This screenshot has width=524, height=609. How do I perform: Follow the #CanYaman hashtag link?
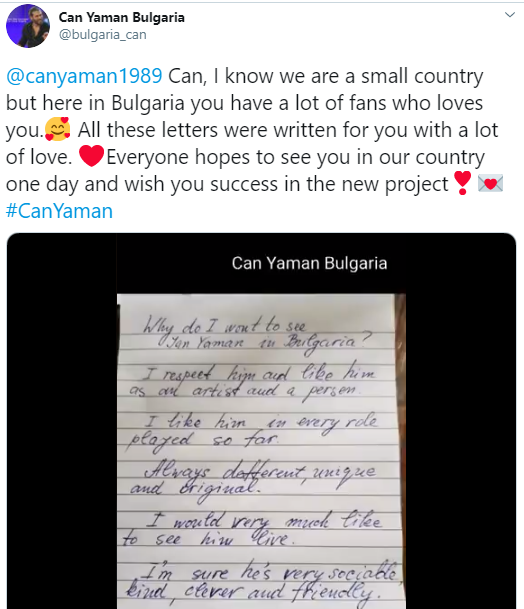[x=59, y=211]
